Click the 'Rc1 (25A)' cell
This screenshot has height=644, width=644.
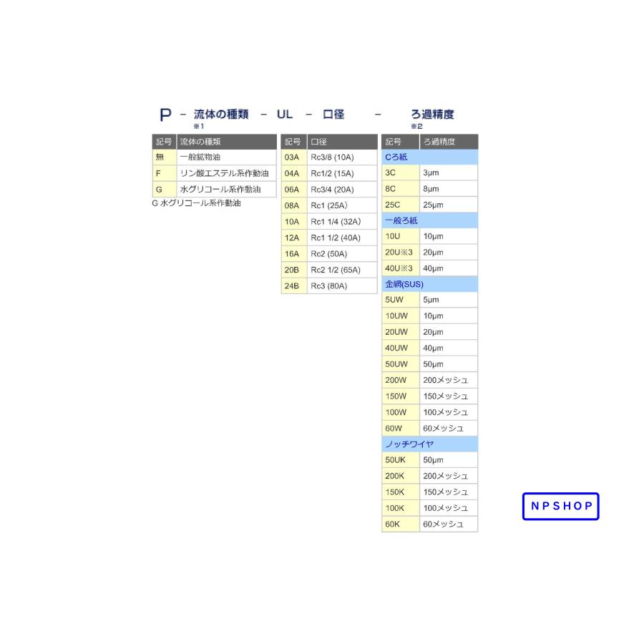click(x=342, y=205)
